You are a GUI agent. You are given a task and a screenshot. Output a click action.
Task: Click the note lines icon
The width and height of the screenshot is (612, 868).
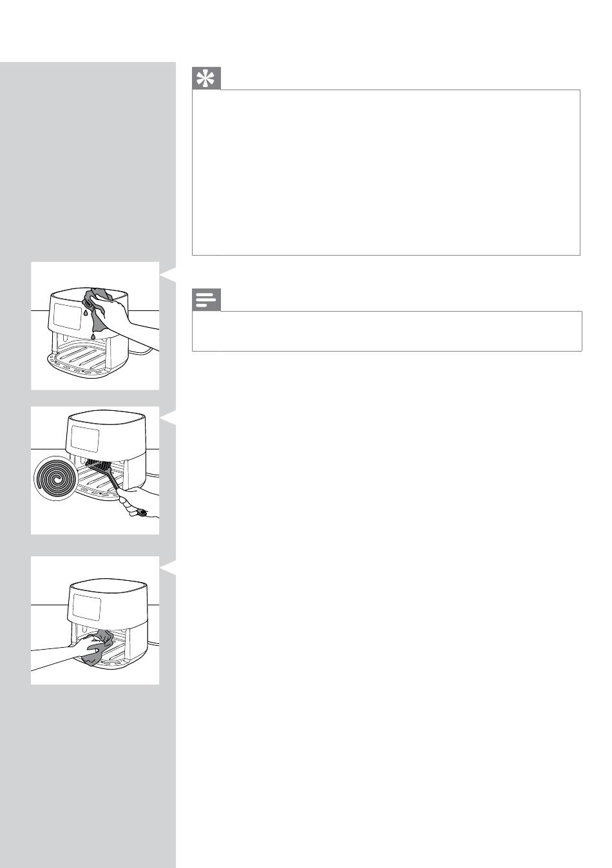click(x=206, y=300)
